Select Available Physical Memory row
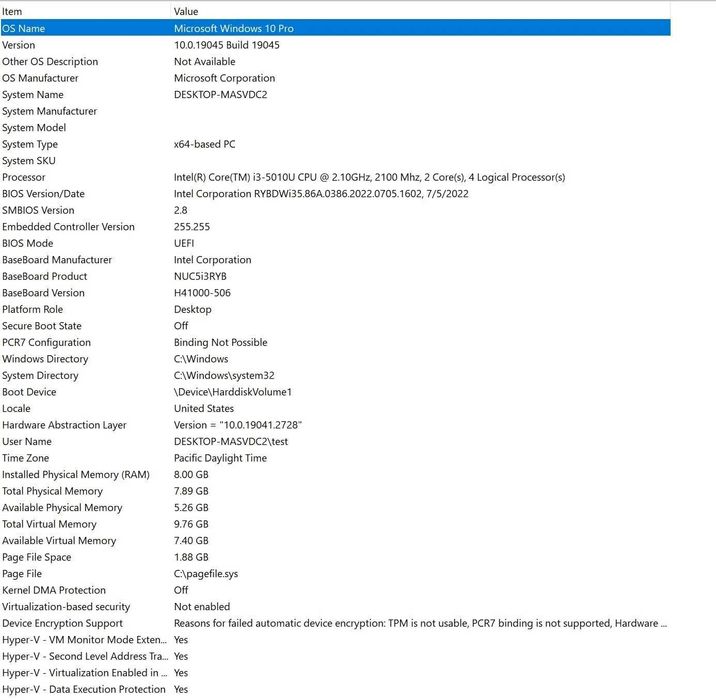Image resolution: width=716 pixels, height=700 pixels. (336, 507)
